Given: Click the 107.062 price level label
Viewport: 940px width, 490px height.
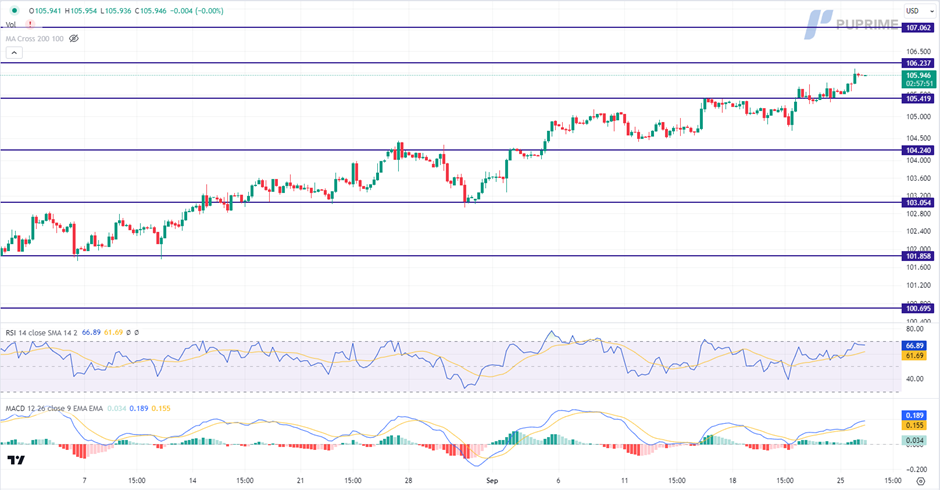Looking at the screenshot, I should [x=918, y=29].
